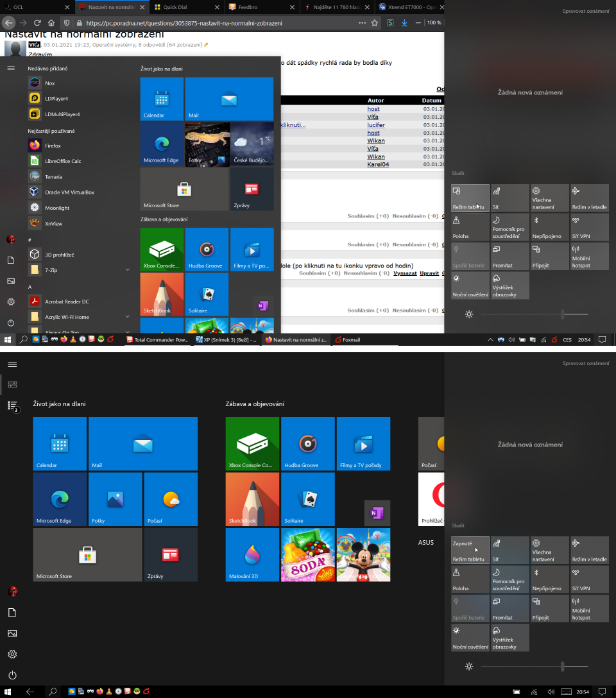Expand the hamburger menu in desktop Start menu
The height and width of the screenshot is (698, 616).
11,68
